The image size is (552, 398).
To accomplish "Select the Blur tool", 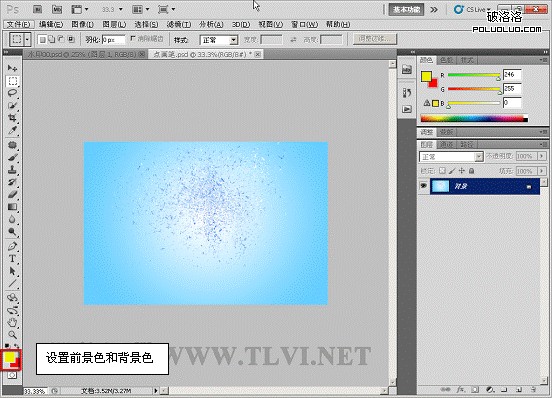I will click(x=12, y=219).
